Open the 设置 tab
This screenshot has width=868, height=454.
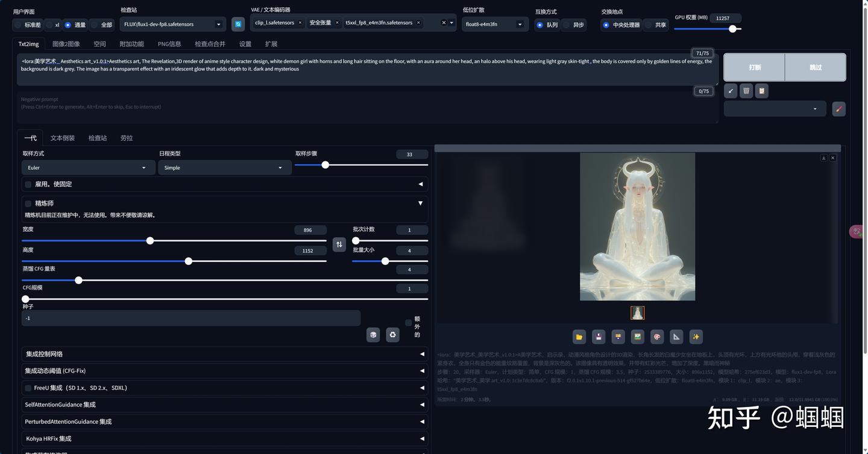click(245, 44)
